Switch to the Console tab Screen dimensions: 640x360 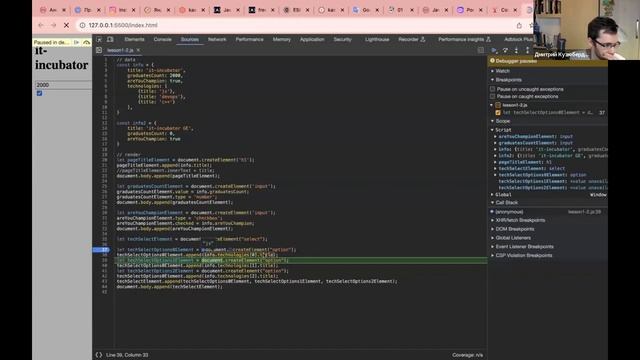162,40
